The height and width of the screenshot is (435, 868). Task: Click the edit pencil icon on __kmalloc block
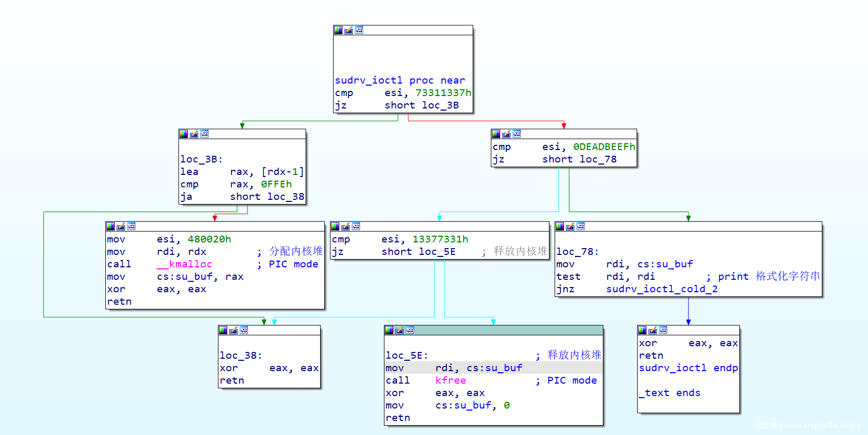pyautogui.click(x=121, y=226)
